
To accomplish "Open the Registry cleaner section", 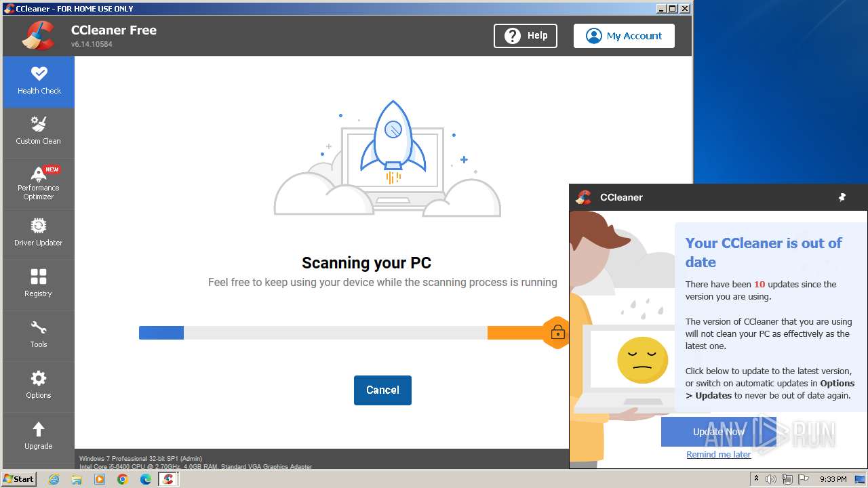I will click(x=39, y=285).
